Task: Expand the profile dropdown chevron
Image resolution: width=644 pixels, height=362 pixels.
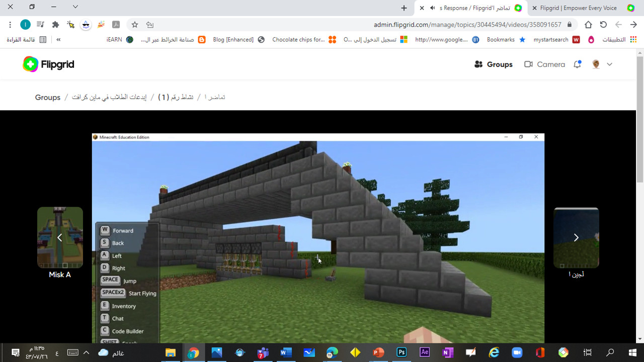Action: pyautogui.click(x=609, y=64)
